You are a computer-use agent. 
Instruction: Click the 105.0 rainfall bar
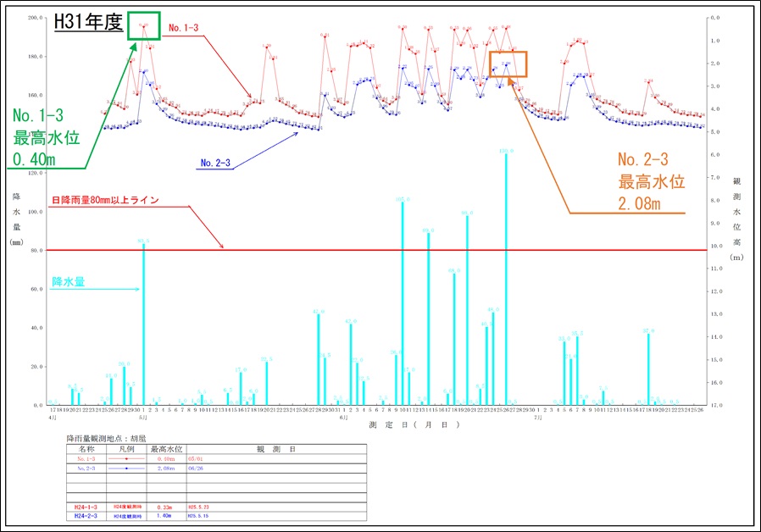point(402,303)
